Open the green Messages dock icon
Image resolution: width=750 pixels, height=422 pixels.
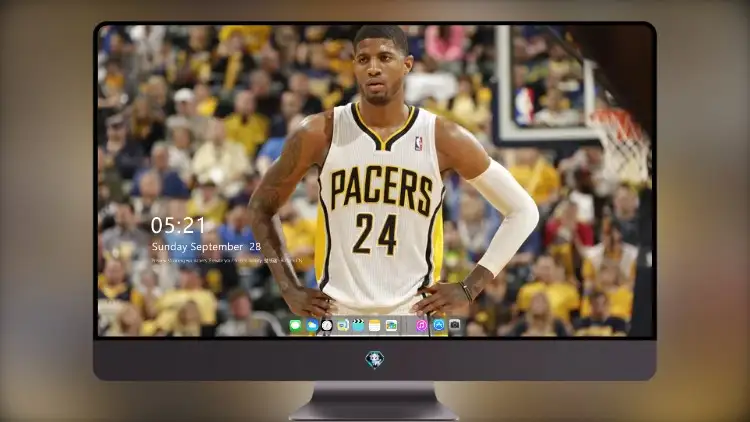[x=295, y=326]
